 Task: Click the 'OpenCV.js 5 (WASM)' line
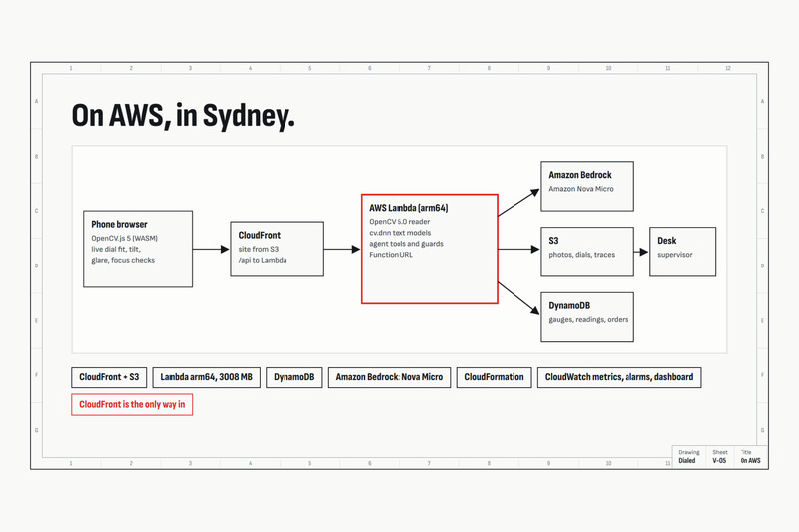124,238
